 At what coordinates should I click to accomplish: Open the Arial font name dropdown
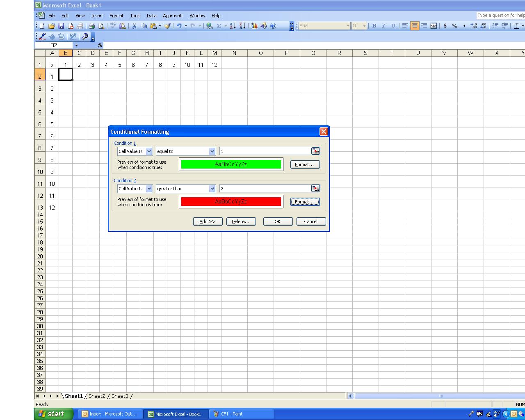click(348, 26)
